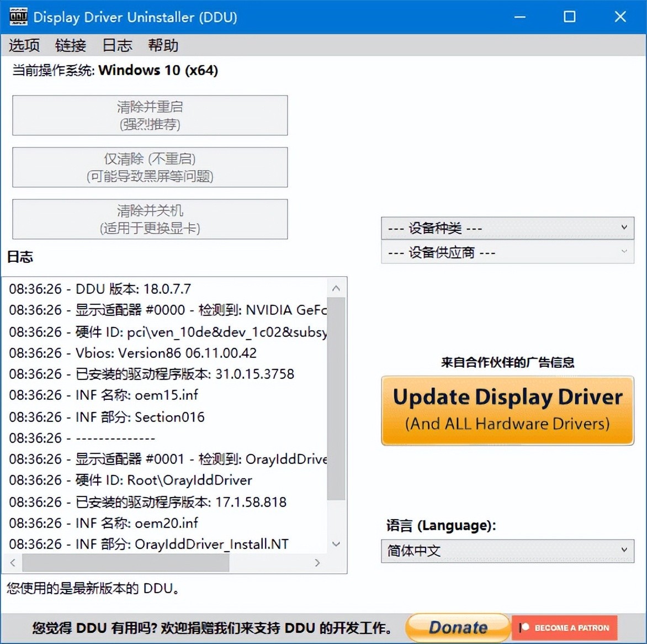The image size is (647, 644).
Task: Open the 链接 menu
Action: [70, 45]
